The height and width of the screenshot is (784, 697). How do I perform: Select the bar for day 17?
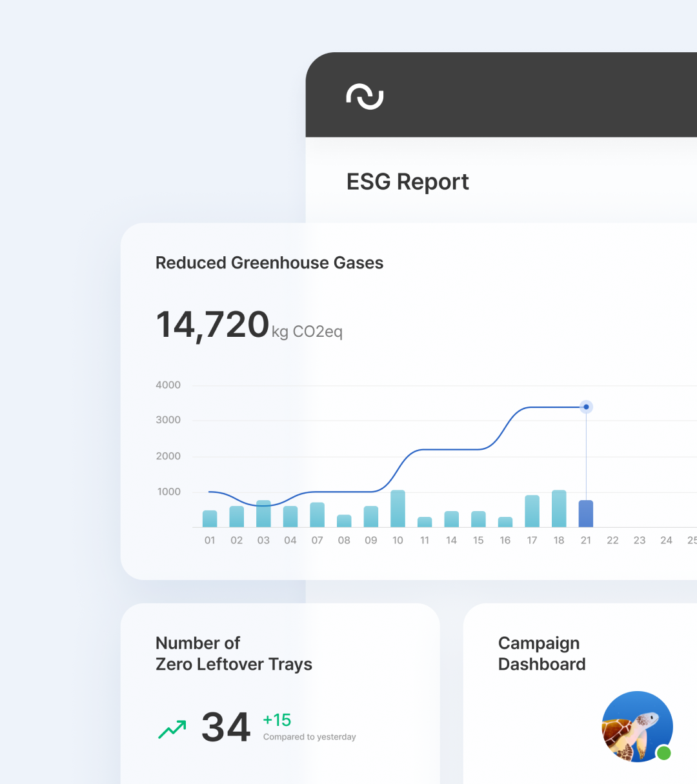tap(532, 511)
